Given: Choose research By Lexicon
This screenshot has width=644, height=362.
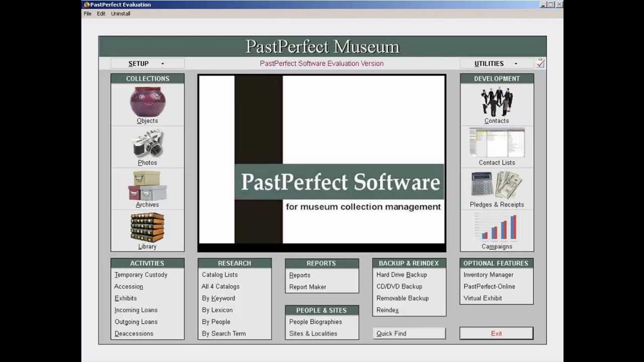Looking at the screenshot, I should [217, 310].
